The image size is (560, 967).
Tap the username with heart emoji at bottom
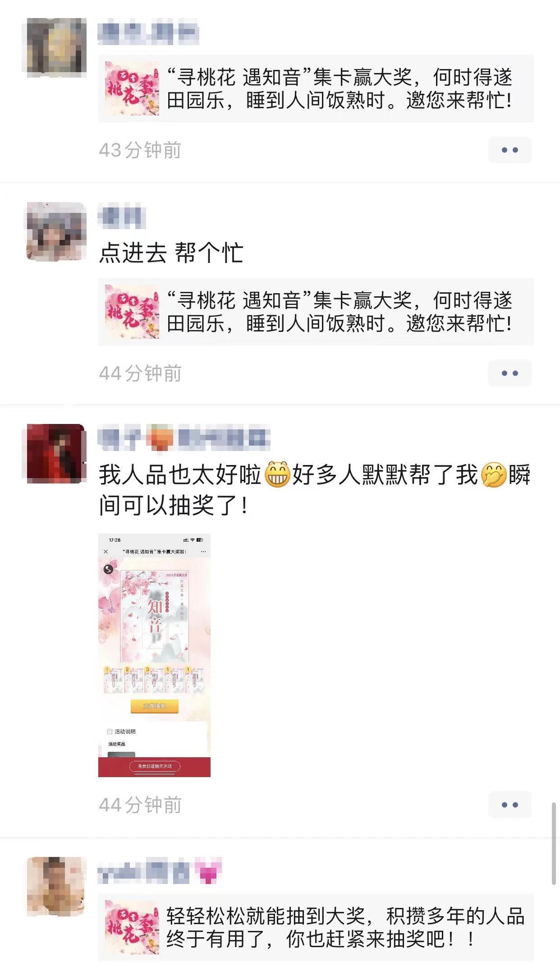click(x=160, y=870)
